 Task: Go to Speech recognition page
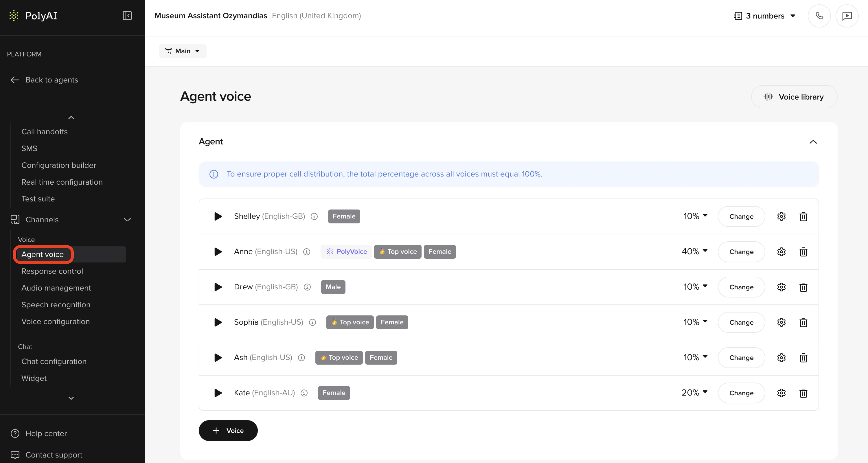(56, 305)
